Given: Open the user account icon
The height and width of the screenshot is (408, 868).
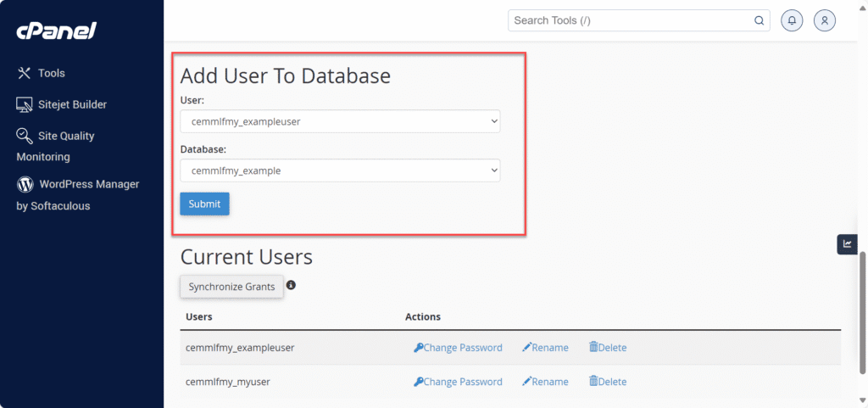Looking at the screenshot, I should point(825,20).
